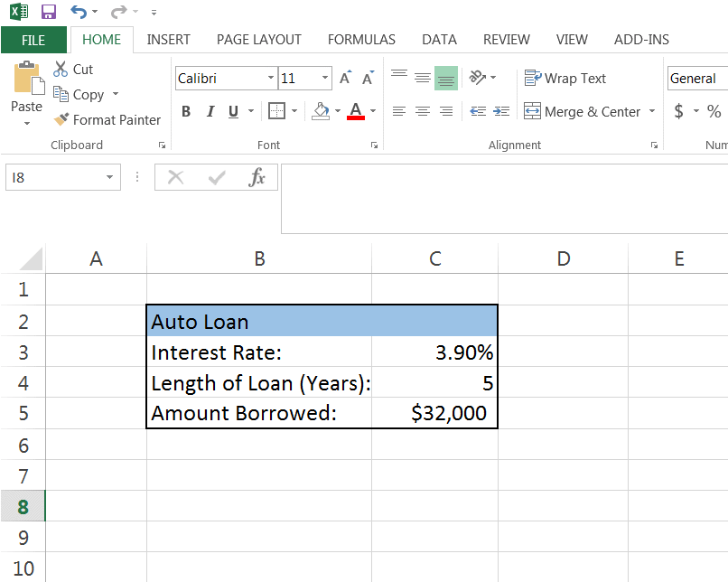Decrease font size with the smaller A icon
The image size is (728, 582).
368,78
